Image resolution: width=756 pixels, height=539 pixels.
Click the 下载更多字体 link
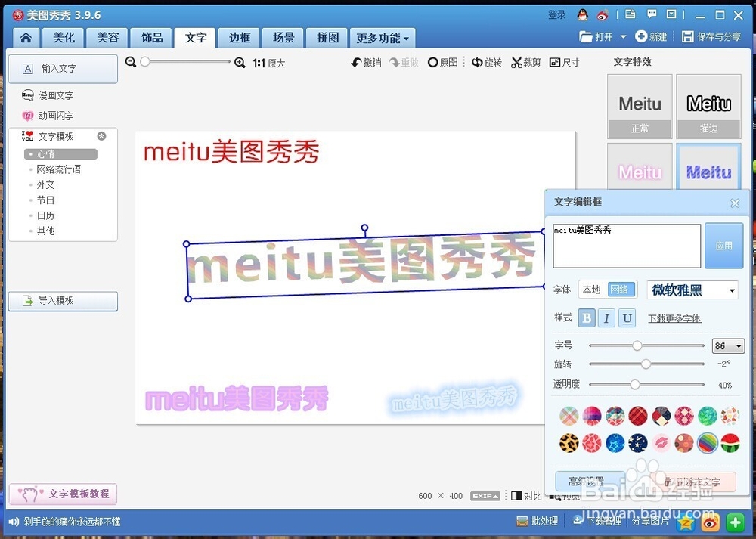point(674,318)
